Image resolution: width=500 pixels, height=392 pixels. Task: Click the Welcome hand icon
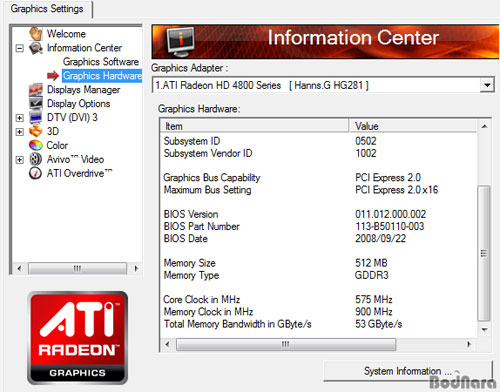(x=36, y=34)
